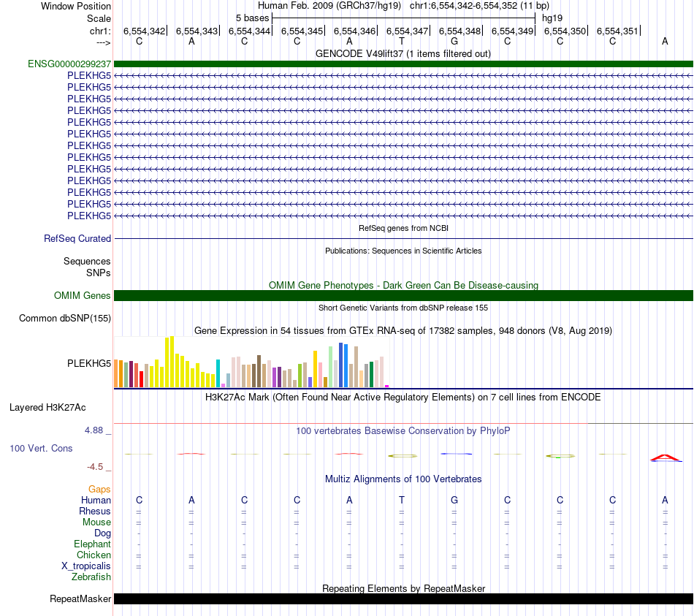The image size is (694, 616).
Task: Click the Rhesus species label
Action: [x=95, y=511]
